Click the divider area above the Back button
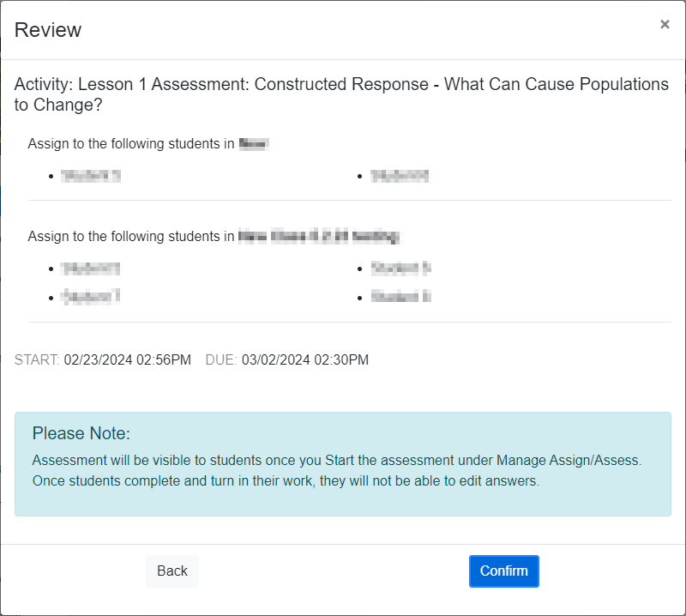 point(343,541)
